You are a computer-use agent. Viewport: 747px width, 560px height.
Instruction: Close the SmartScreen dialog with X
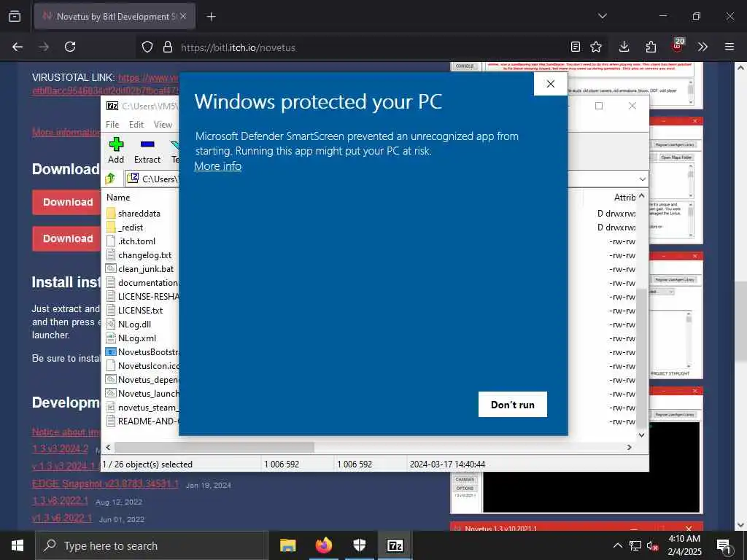point(550,84)
